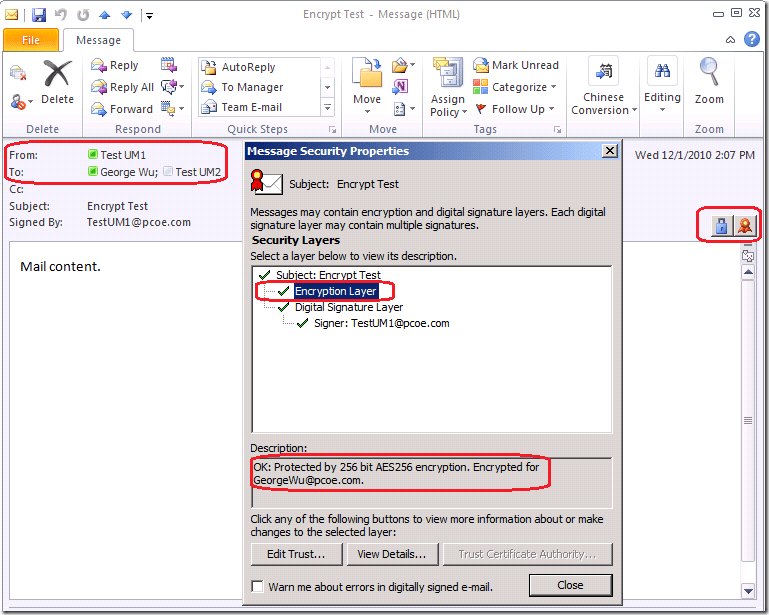This screenshot has height=615, width=769.
Task: Open the More respond actions dropdown
Action: pyautogui.click(x=173, y=108)
